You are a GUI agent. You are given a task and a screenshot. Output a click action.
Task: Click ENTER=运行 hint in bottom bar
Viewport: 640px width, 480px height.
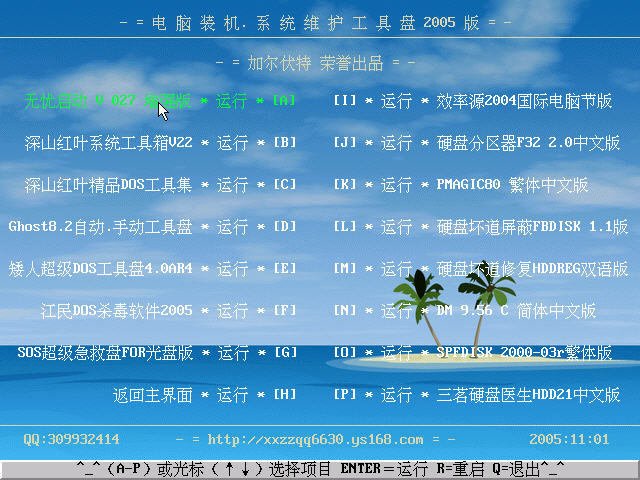tap(384, 469)
